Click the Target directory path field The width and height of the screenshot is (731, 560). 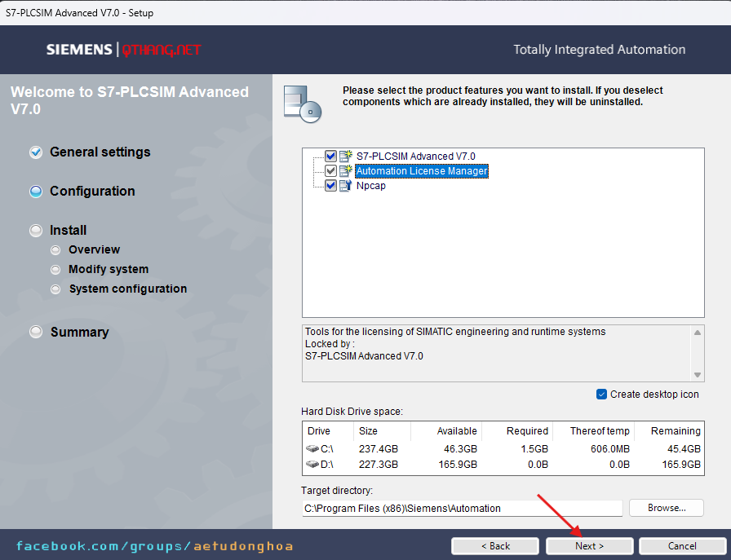(x=461, y=508)
